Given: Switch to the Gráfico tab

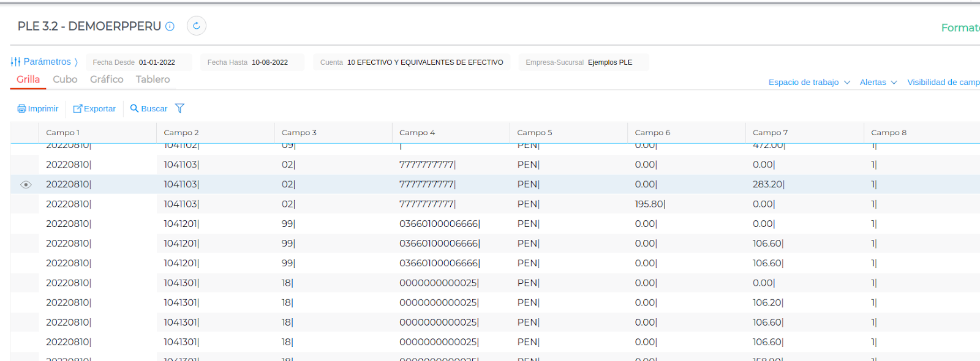Looking at the screenshot, I should [107, 80].
